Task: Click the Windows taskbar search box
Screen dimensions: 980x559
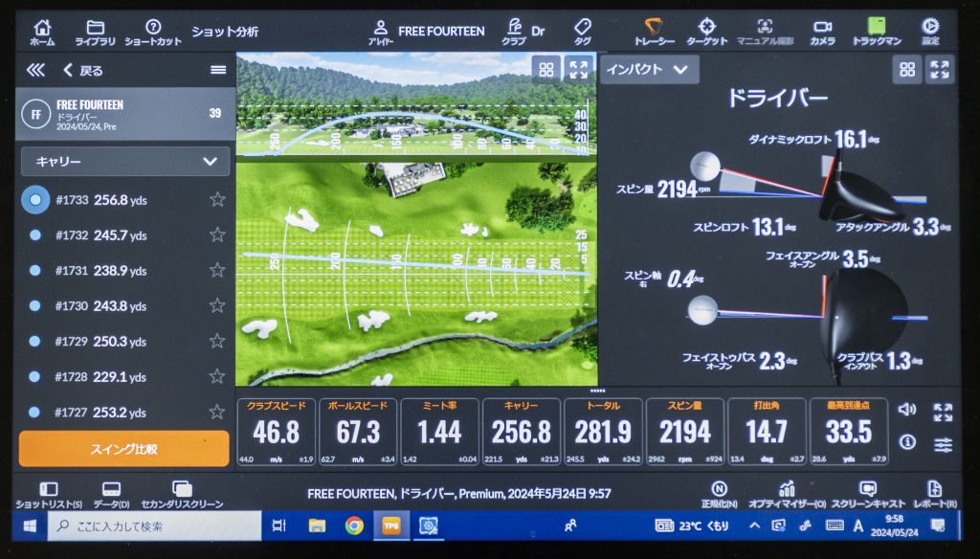Action: coord(154,525)
